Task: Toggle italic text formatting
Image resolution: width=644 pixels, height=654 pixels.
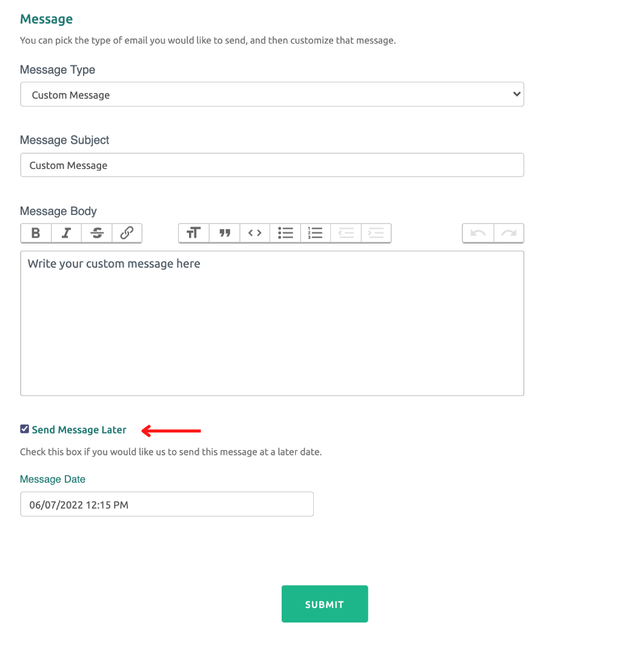Action: (67, 233)
